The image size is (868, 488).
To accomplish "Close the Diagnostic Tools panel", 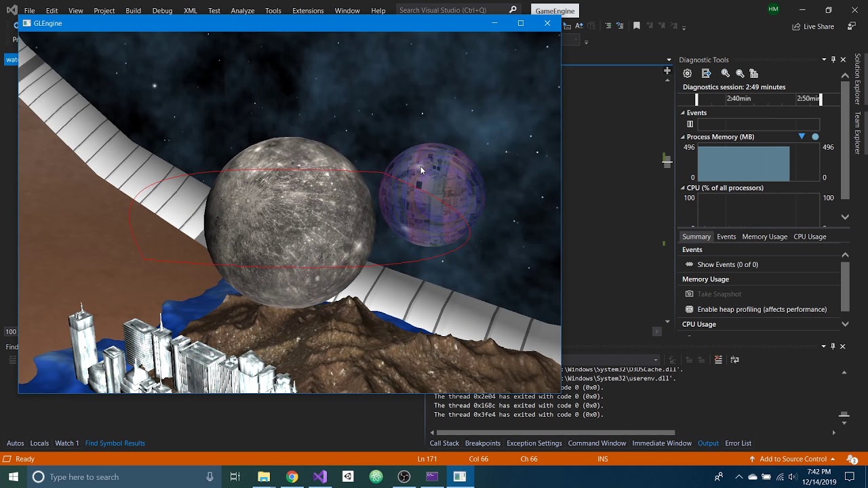I will [843, 60].
